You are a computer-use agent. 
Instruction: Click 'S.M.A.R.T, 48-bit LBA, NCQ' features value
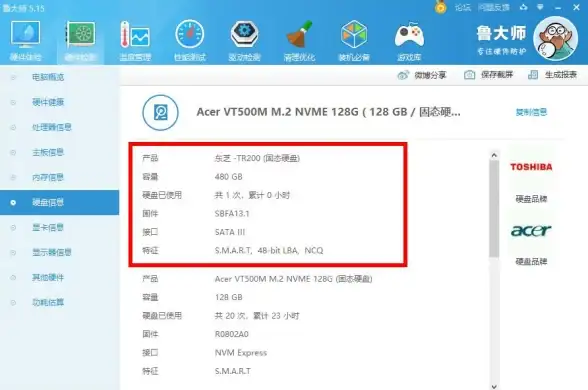coord(269,250)
